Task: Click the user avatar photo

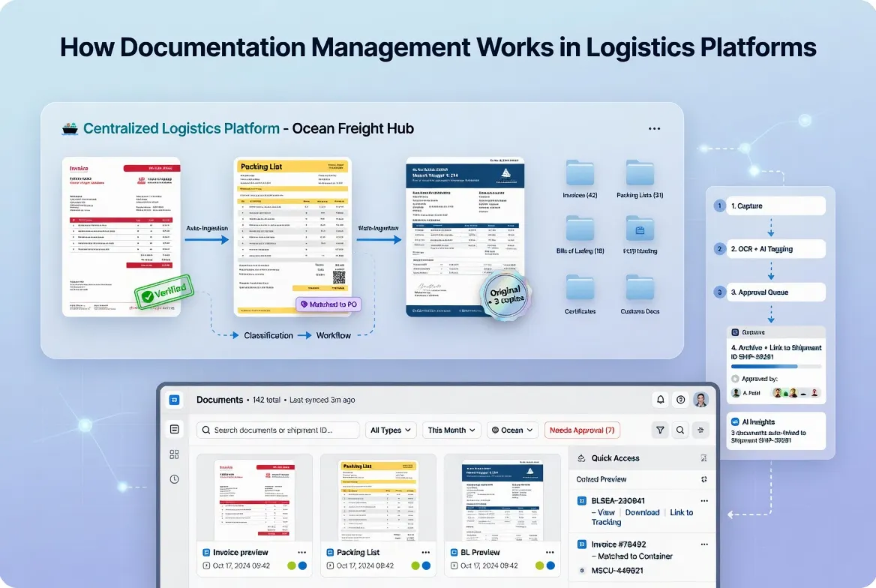Action: [700, 400]
